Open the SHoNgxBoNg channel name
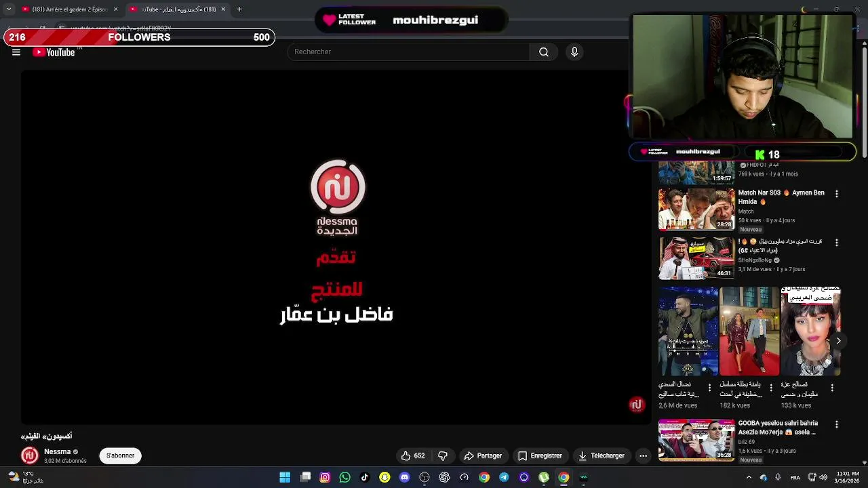 755,260
